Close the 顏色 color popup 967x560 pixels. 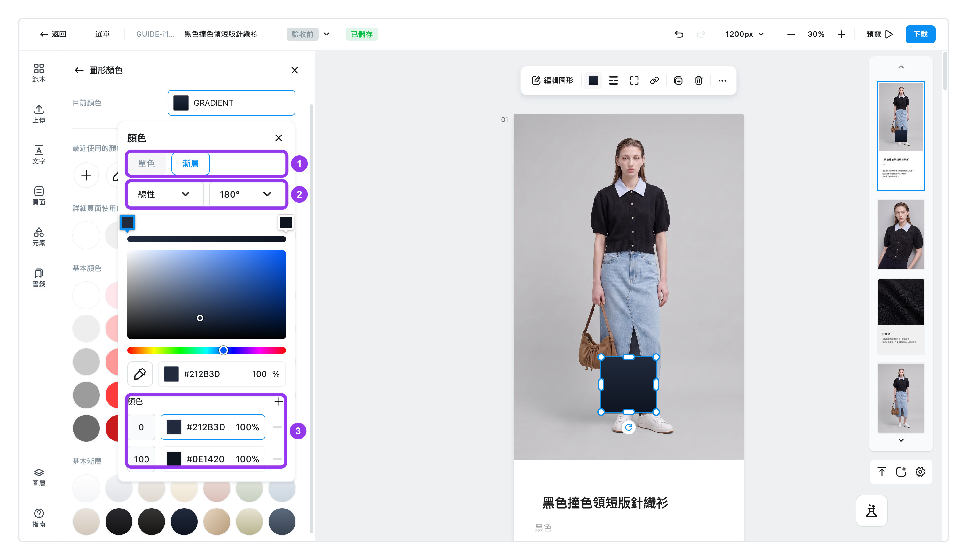(279, 138)
